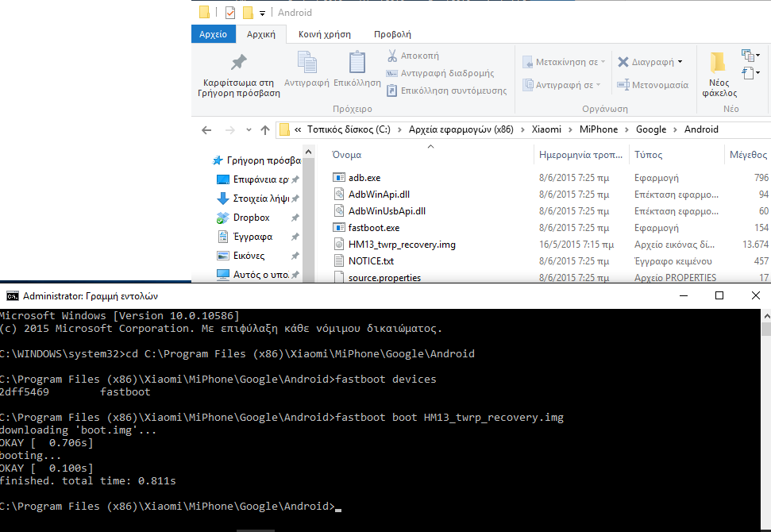
Task: Open the Delete dropdown arrow
Action: coord(680,62)
